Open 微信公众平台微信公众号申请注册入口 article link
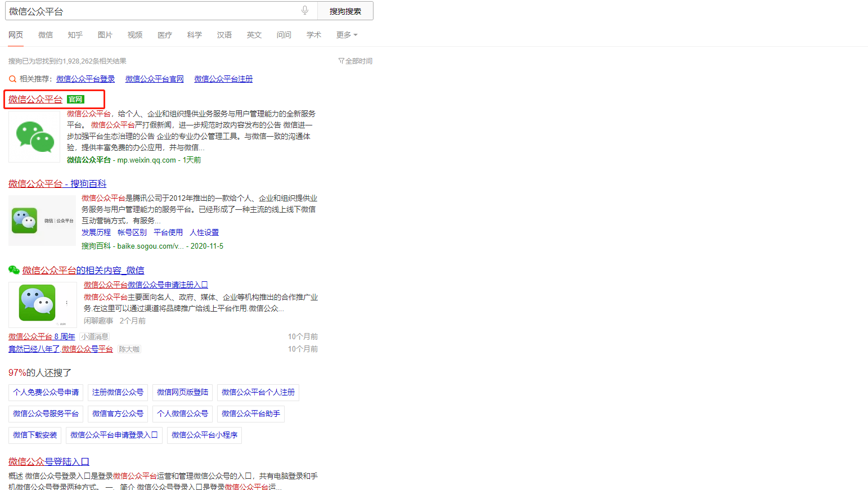Screen dimensions: 868x490 pos(146,285)
